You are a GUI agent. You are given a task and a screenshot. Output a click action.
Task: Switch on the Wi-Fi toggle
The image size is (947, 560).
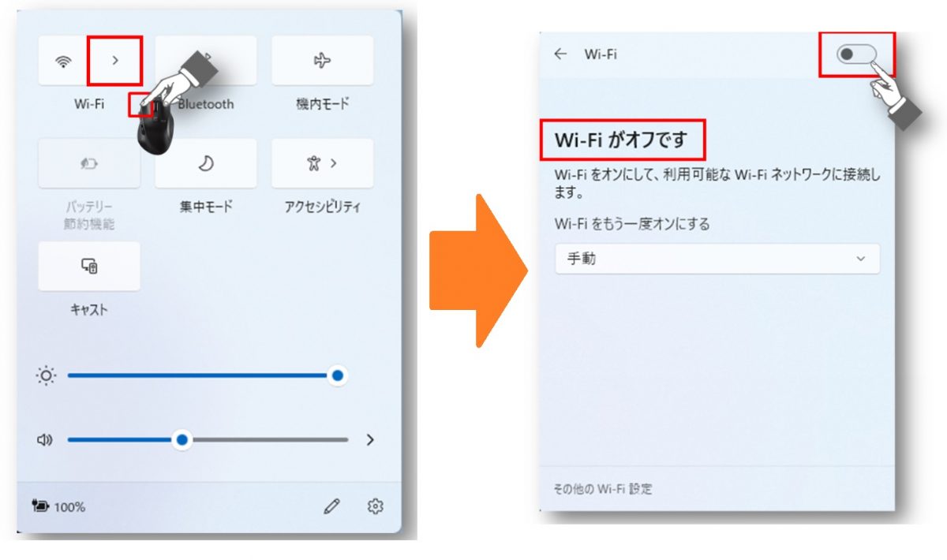click(x=858, y=54)
